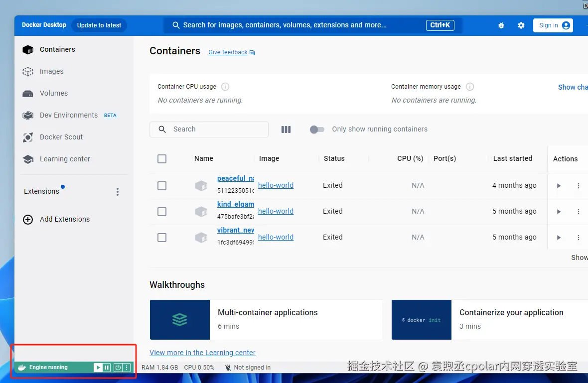Open Dev Environments in the sidebar

pos(69,115)
